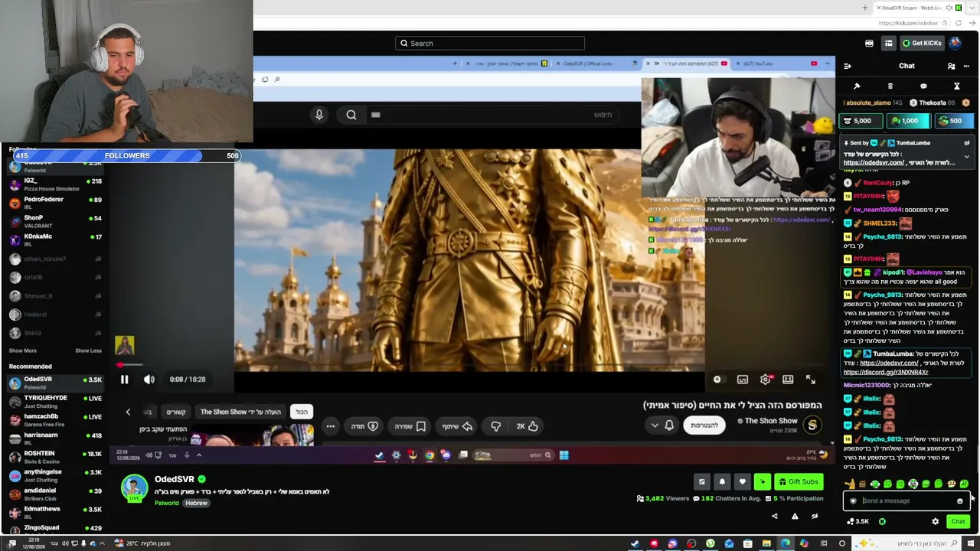
Task: Dislike the YouTube video
Action: (x=495, y=426)
